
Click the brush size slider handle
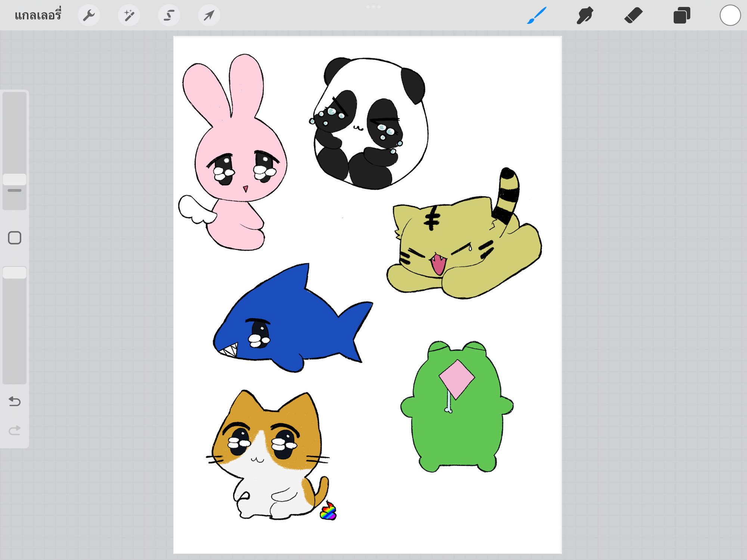[15, 179]
